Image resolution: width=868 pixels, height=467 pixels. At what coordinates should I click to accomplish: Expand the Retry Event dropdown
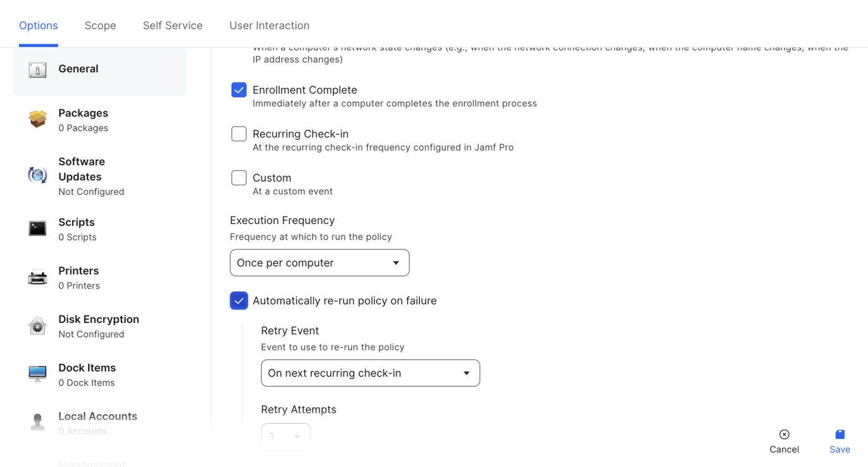(370, 373)
